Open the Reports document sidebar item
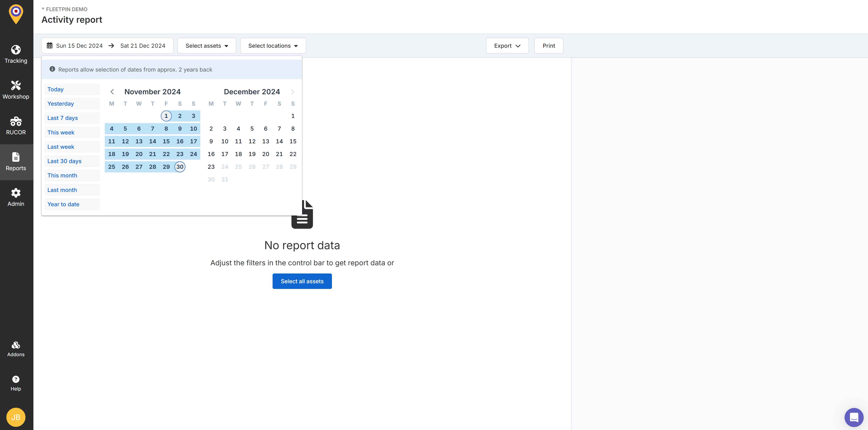This screenshot has height=430, width=868. (16, 162)
